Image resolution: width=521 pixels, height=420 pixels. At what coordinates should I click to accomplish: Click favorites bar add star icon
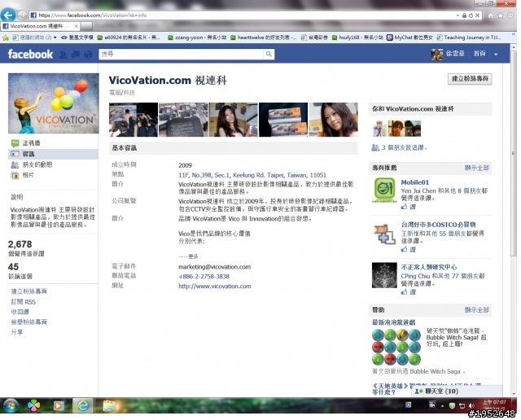(6, 37)
